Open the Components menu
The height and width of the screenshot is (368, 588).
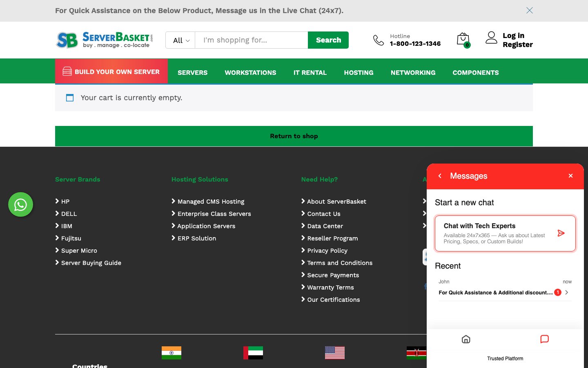476,72
